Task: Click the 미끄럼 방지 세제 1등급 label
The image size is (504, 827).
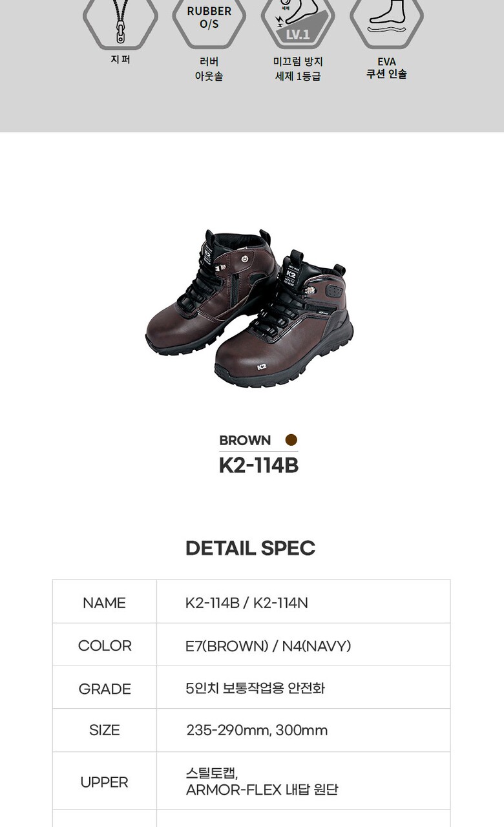Action: pos(298,69)
